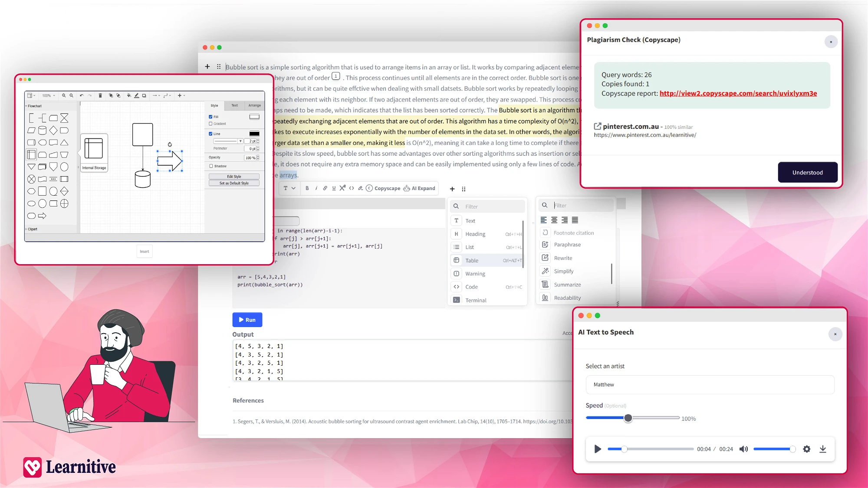Screen dimensions: 868x488
Task: Switch to the Text tab in diagram panel
Action: (234, 105)
